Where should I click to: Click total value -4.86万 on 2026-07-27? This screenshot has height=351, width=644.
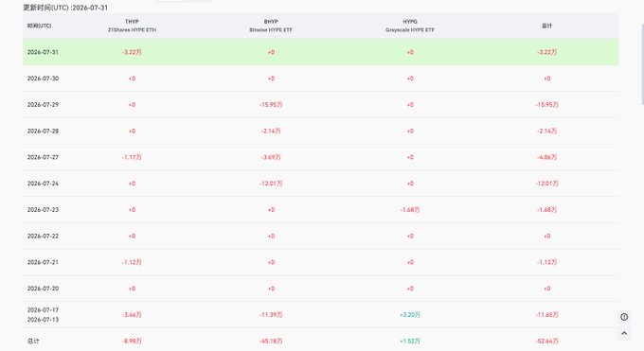click(x=546, y=157)
